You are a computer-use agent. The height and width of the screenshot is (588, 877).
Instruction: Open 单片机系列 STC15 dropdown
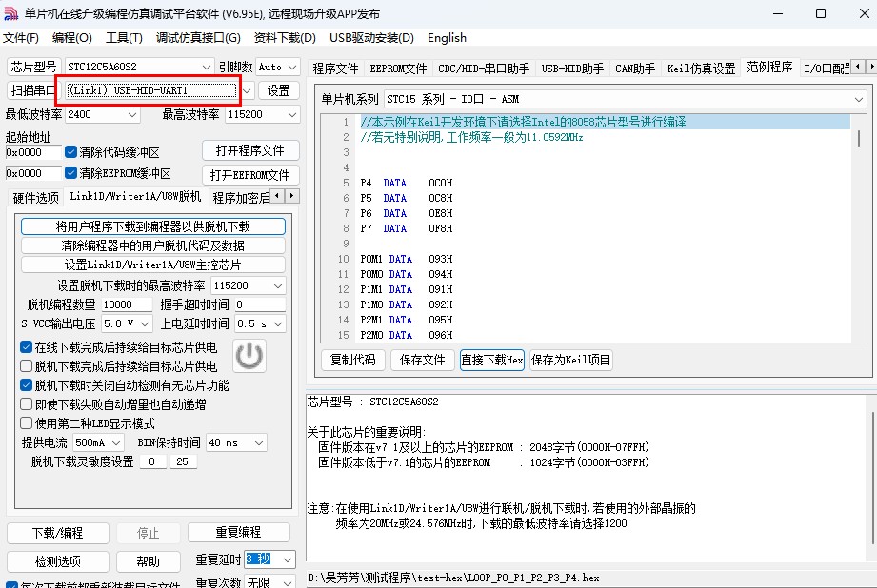[626, 99]
